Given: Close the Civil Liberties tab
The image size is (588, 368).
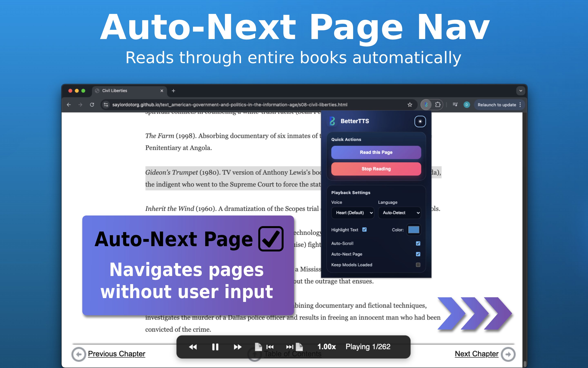Looking at the screenshot, I should click(x=162, y=91).
